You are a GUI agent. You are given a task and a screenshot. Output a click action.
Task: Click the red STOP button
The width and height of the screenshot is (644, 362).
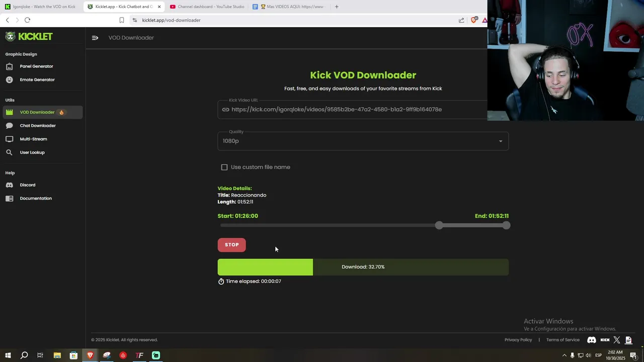[x=231, y=245]
